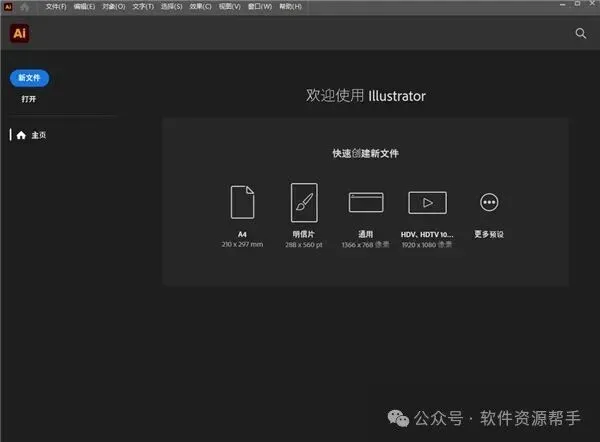600x442 pixels.
Task: Click the 快速创建新文件 heading
Action: pyautogui.click(x=365, y=153)
